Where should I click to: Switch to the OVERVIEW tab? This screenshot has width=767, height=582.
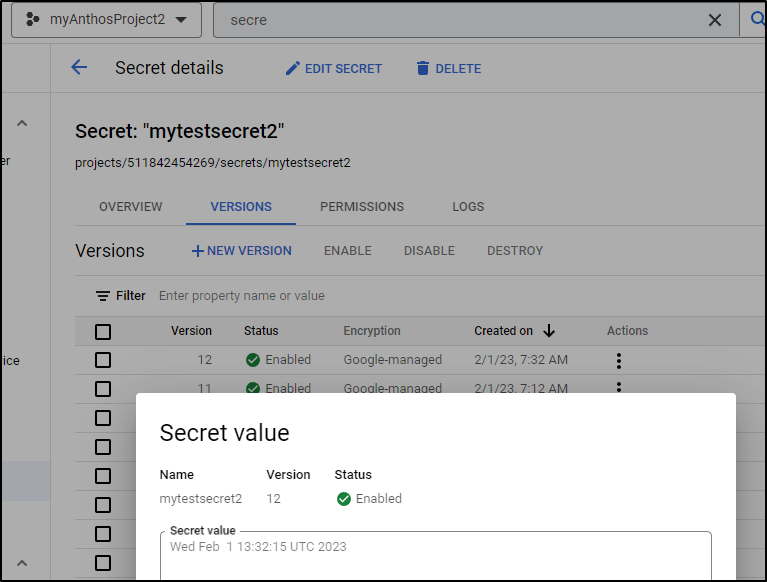pos(131,207)
